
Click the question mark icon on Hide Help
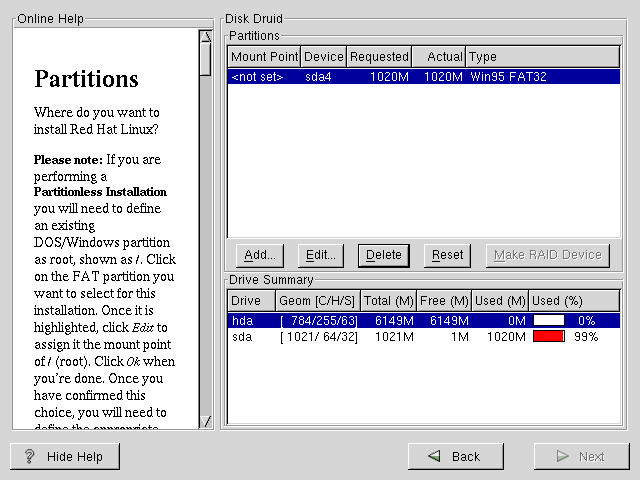30,456
